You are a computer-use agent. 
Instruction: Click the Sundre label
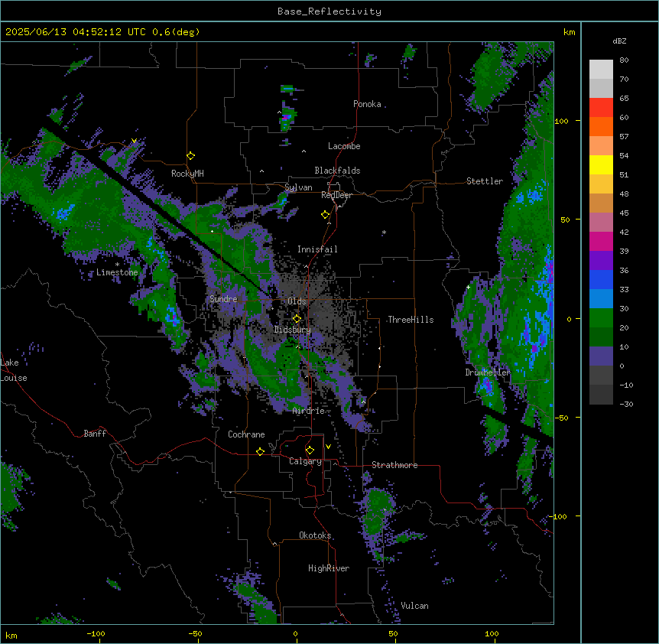223,299
